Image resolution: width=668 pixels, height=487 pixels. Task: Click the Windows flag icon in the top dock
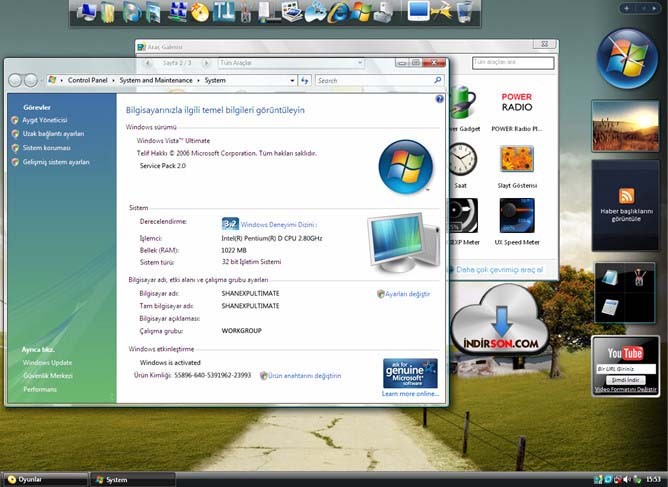(361, 12)
